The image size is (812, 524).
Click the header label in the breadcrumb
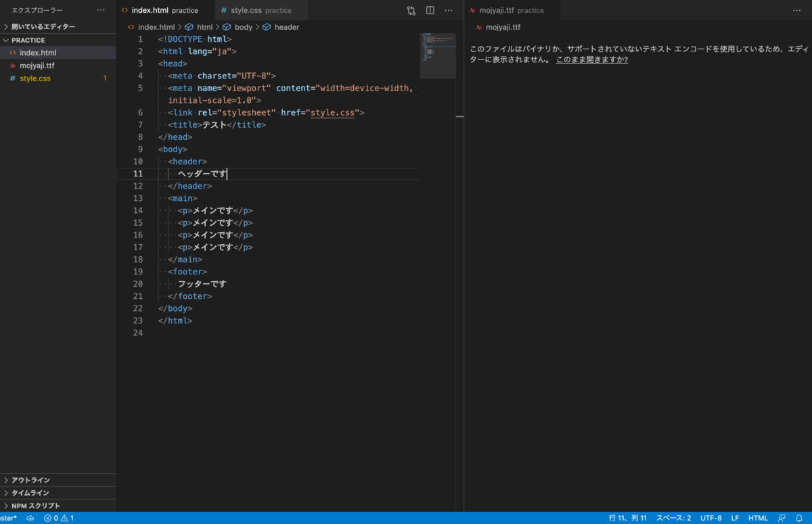[287, 27]
